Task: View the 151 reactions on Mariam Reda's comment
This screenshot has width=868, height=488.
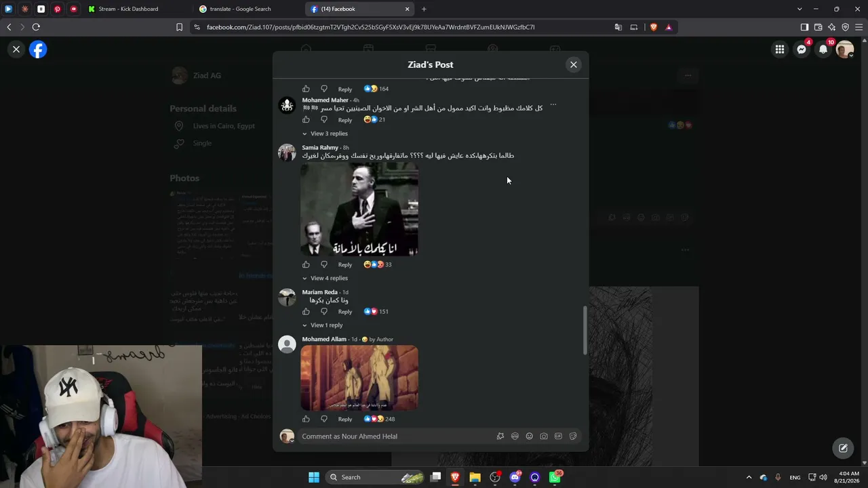Action: (x=376, y=312)
